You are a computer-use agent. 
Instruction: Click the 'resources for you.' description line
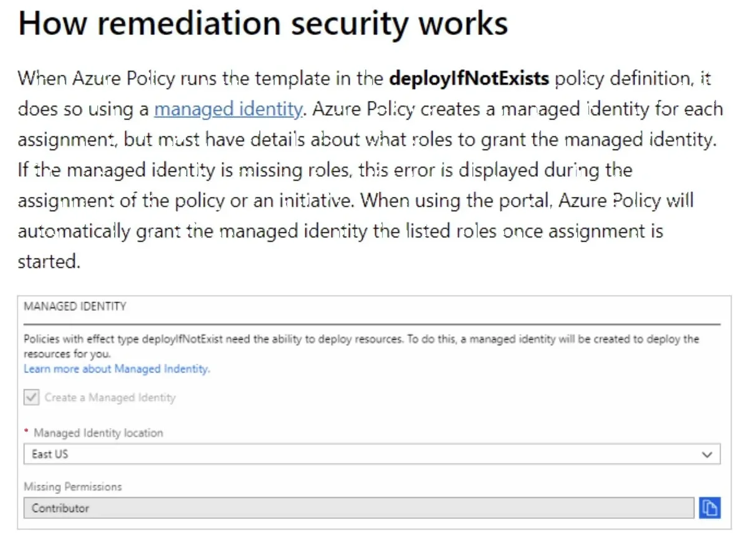pos(67,354)
